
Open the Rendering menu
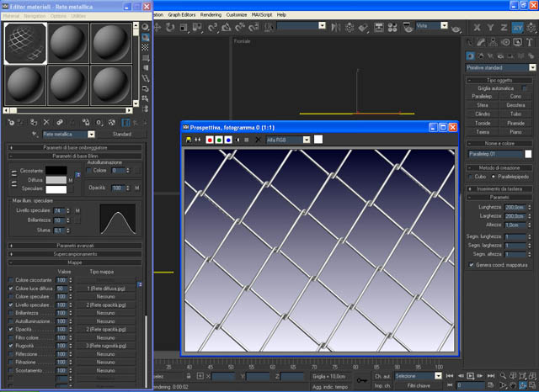click(x=211, y=14)
